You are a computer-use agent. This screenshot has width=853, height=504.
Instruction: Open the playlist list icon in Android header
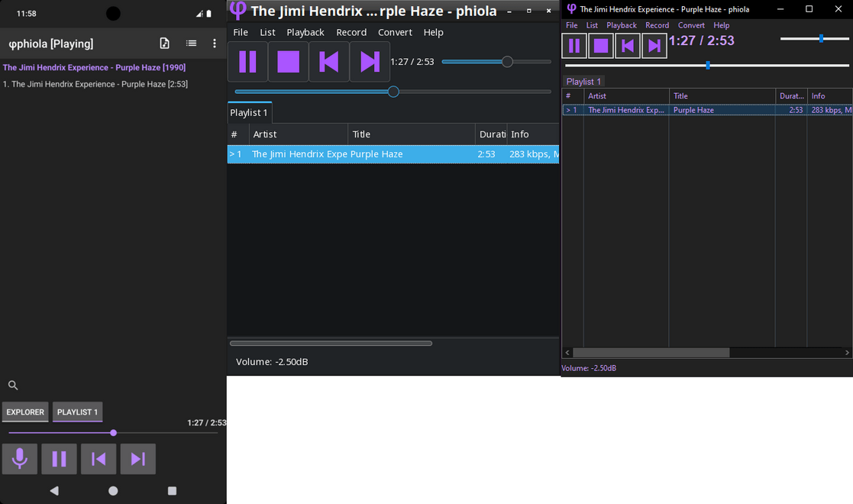pyautogui.click(x=191, y=43)
